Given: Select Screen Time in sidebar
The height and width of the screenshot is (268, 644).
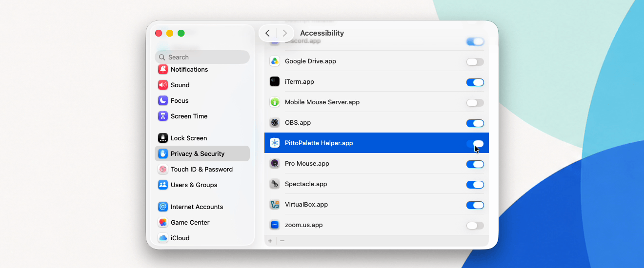Looking at the screenshot, I should point(202,116).
